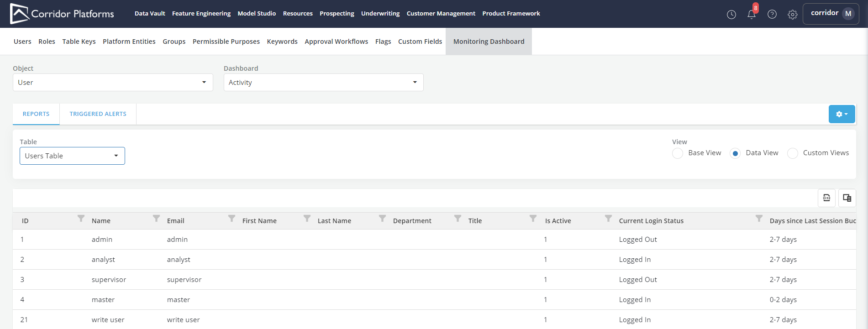
Task: Select the Data View radio button
Action: coord(735,153)
